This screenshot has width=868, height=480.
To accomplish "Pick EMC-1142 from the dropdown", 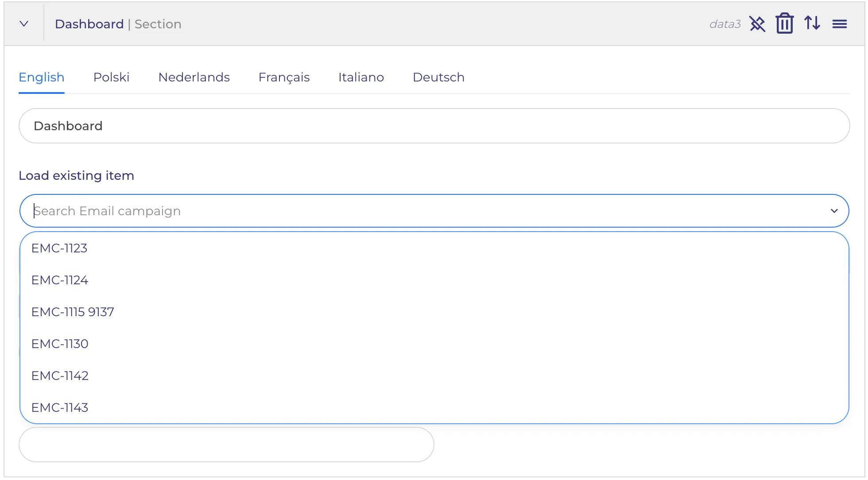I will (x=434, y=375).
